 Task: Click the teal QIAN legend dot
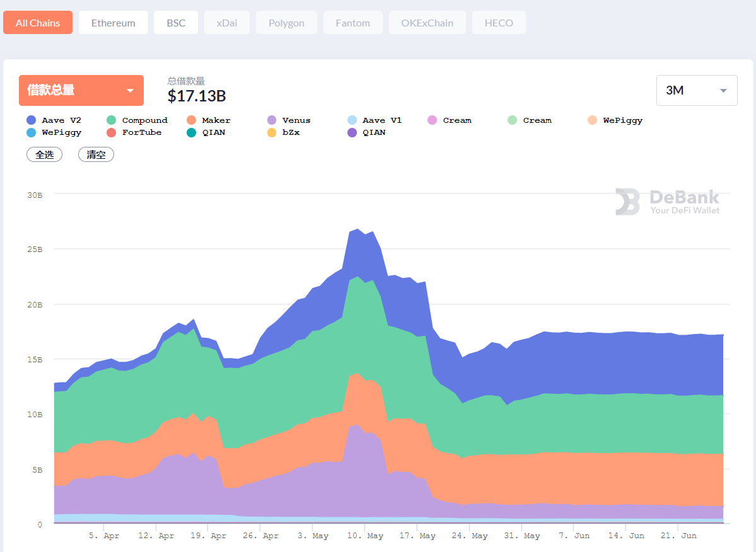[192, 132]
